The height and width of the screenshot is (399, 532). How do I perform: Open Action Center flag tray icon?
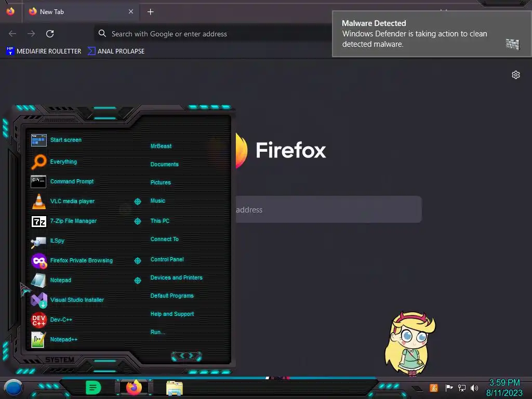[x=449, y=388]
